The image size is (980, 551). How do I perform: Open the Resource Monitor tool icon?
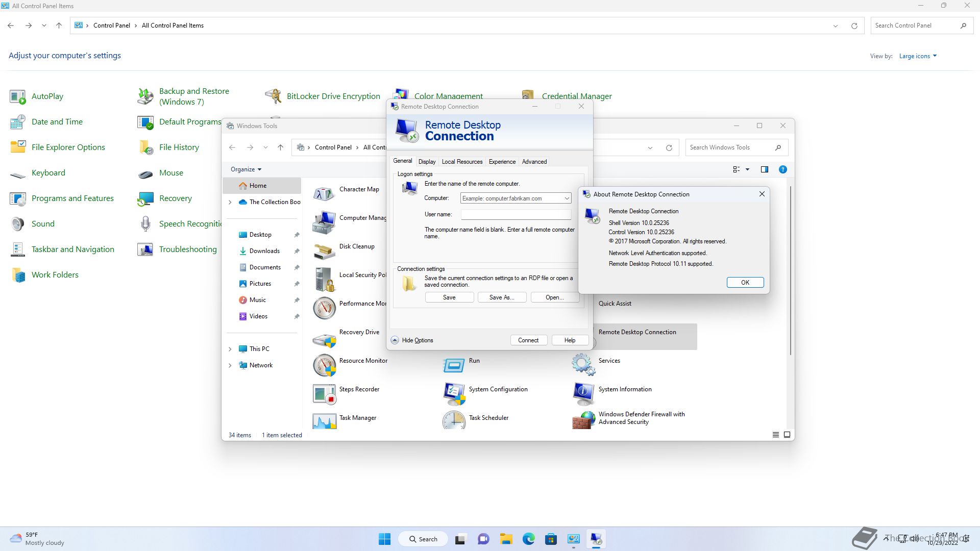[324, 366]
